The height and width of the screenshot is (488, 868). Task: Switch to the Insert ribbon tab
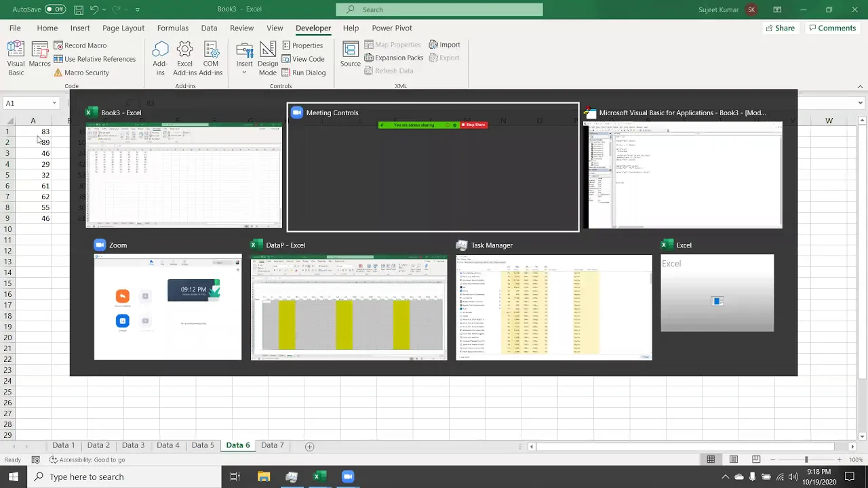point(80,28)
